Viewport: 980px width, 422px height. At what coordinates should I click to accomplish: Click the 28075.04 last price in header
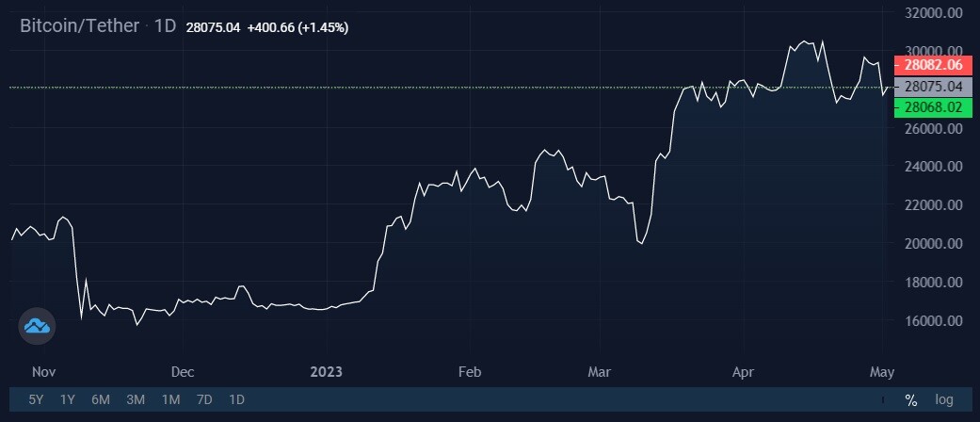[213, 28]
